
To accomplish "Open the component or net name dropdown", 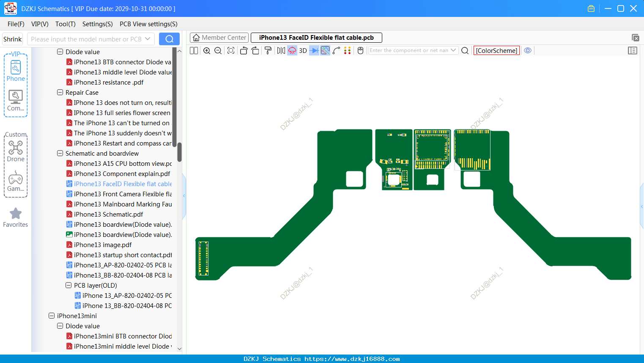I will click(453, 50).
